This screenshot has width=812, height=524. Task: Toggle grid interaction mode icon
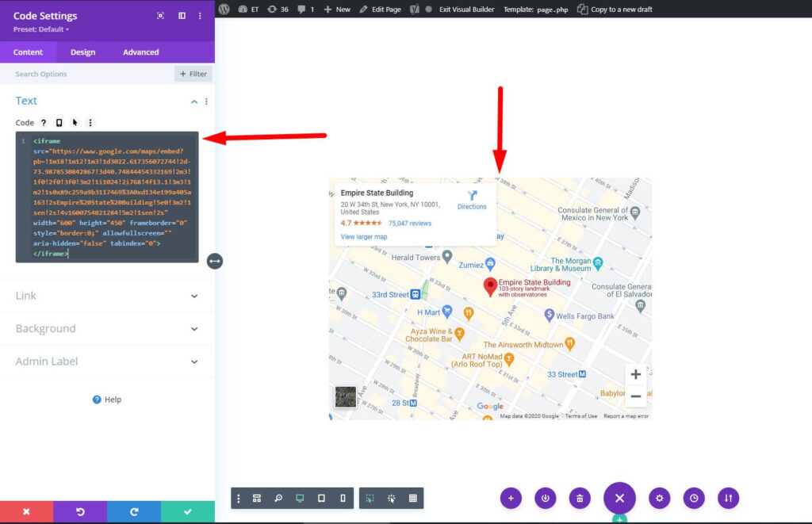click(412, 499)
